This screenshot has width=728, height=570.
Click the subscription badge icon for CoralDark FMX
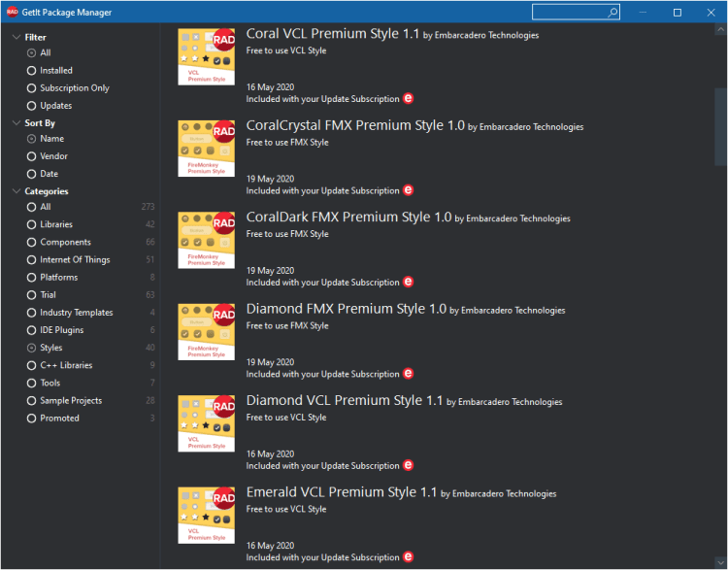[408, 282]
